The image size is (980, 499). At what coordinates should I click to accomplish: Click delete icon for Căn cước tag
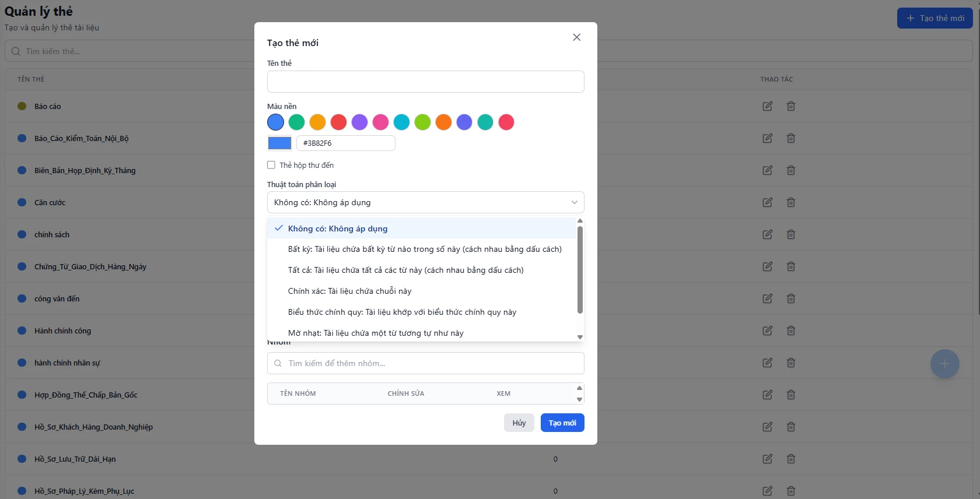pos(790,202)
